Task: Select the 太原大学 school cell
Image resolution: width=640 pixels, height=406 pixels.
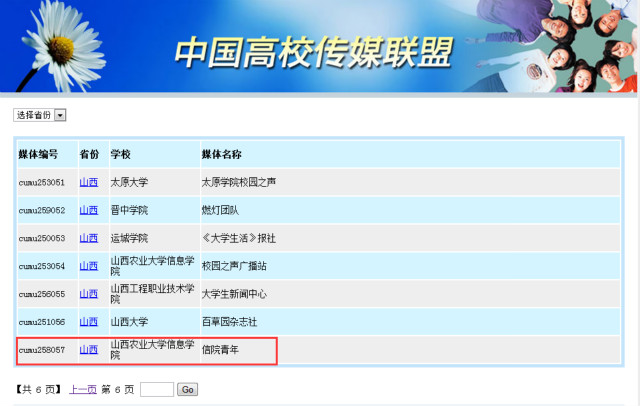Action: pos(129,182)
